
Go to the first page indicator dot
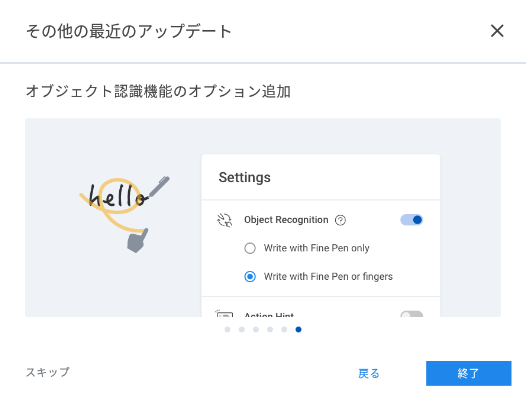point(227,330)
